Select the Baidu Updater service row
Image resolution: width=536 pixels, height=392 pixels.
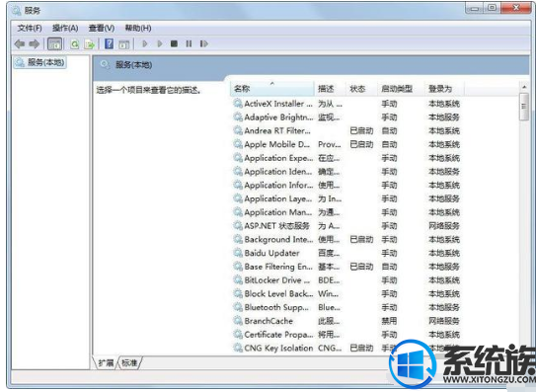click(x=346, y=253)
